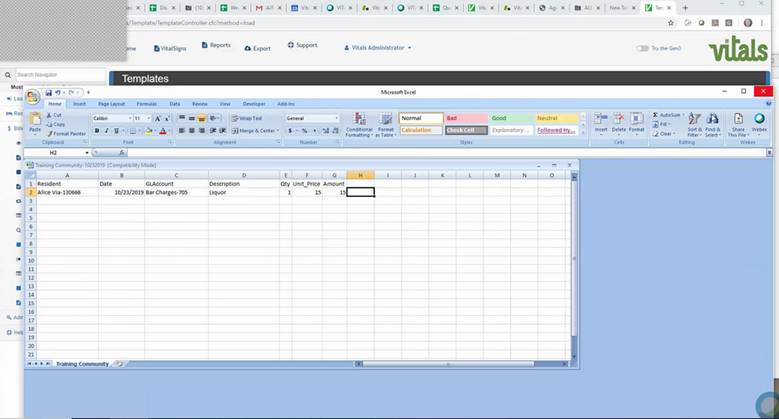
Task: Apply percent style format
Action: [x=305, y=131]
